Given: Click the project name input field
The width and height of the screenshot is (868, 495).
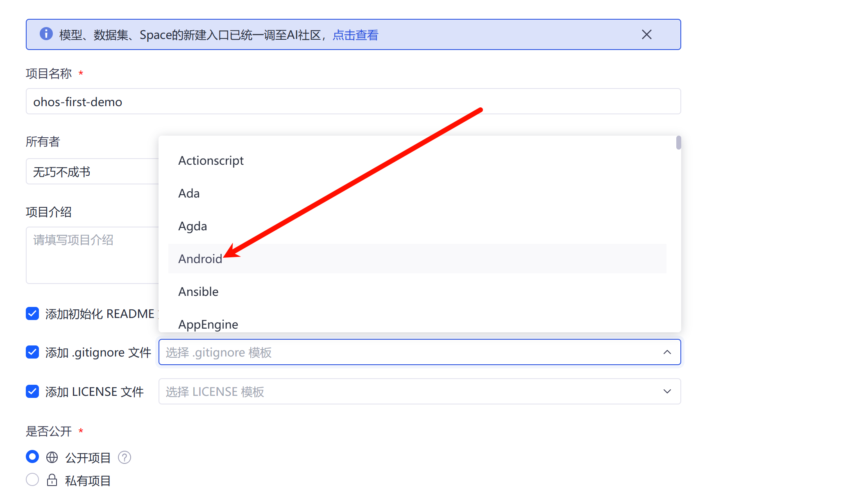Looking at the screenshot, I should tap(353, 102).
